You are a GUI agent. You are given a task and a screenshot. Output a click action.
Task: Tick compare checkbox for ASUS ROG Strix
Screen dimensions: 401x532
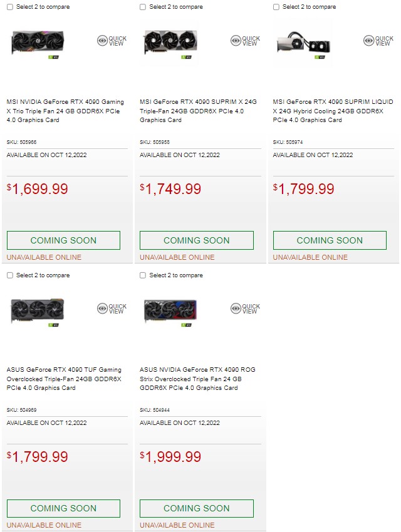pyautogui.click(x=143, y=275)
